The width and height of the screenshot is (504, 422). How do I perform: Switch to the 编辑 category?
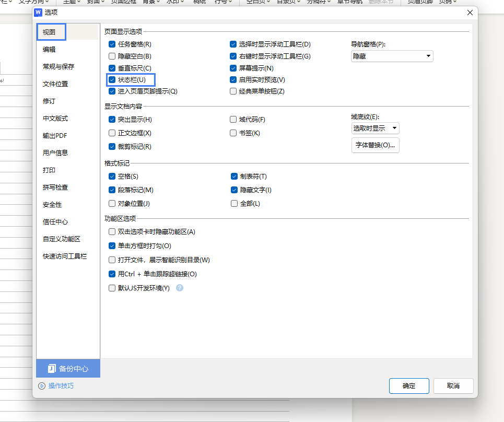click(49, 49)
